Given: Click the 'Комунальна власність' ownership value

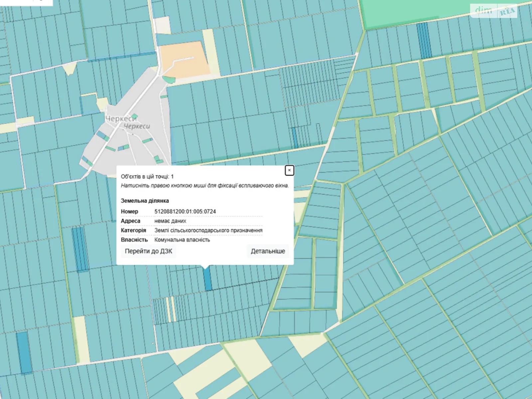Looking at the screenshot, I should 182,240.
